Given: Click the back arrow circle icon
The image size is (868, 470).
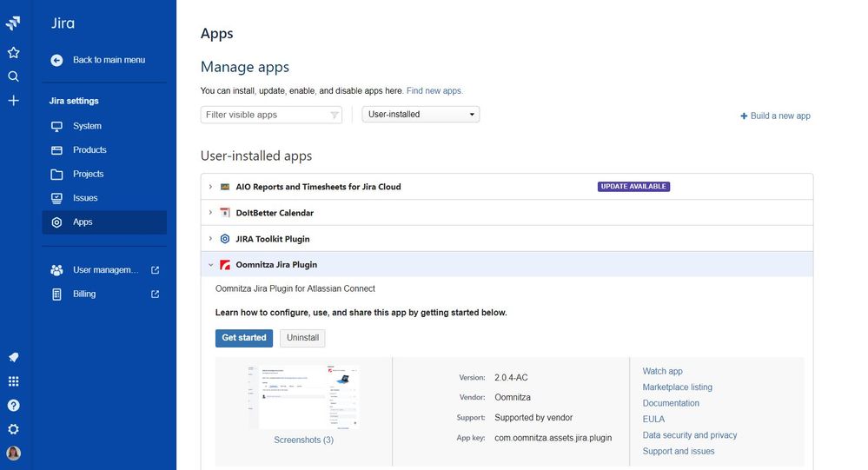Looking at the screenshot, I should 56,60.
